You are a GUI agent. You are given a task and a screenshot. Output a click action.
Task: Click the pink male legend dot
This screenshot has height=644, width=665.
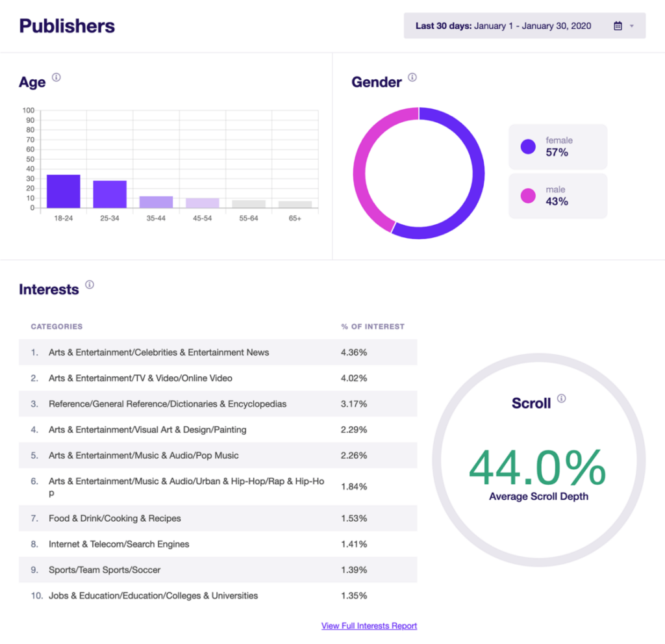(527, 196)
